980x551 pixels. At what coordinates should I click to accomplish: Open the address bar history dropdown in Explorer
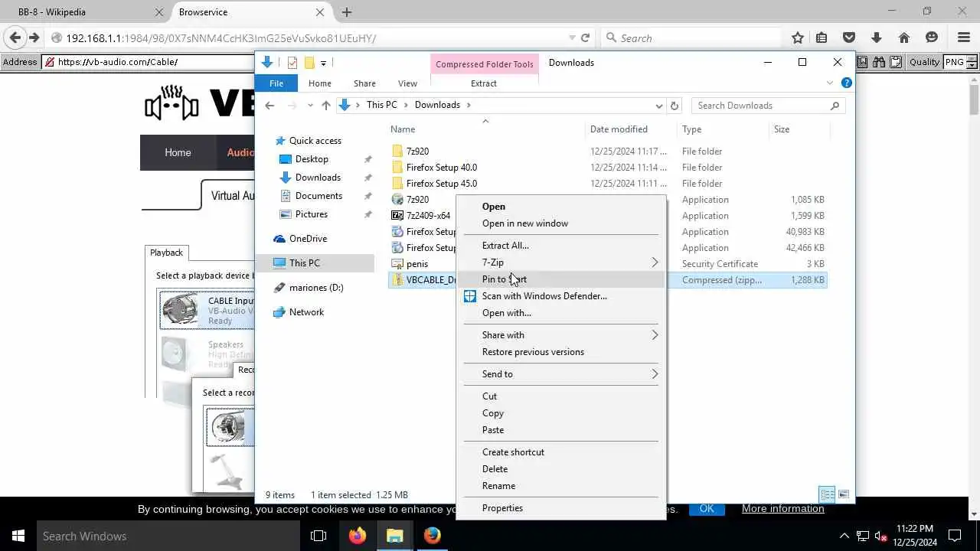659,106
